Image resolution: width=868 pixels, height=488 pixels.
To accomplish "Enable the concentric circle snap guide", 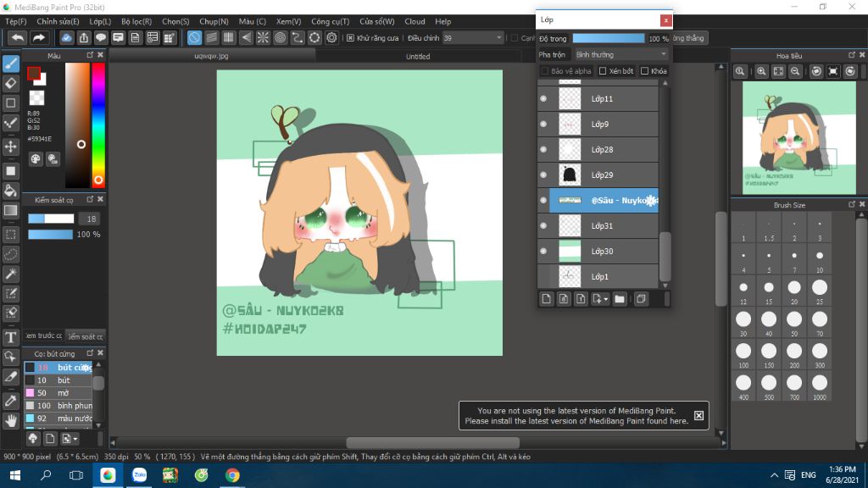I will pyautogui.click(x=280, y=37).
